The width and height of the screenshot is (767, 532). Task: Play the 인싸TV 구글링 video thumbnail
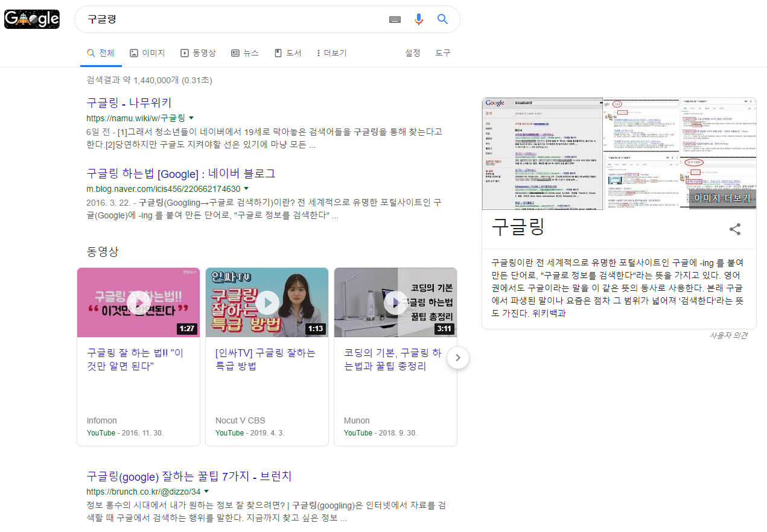[267, 302]
